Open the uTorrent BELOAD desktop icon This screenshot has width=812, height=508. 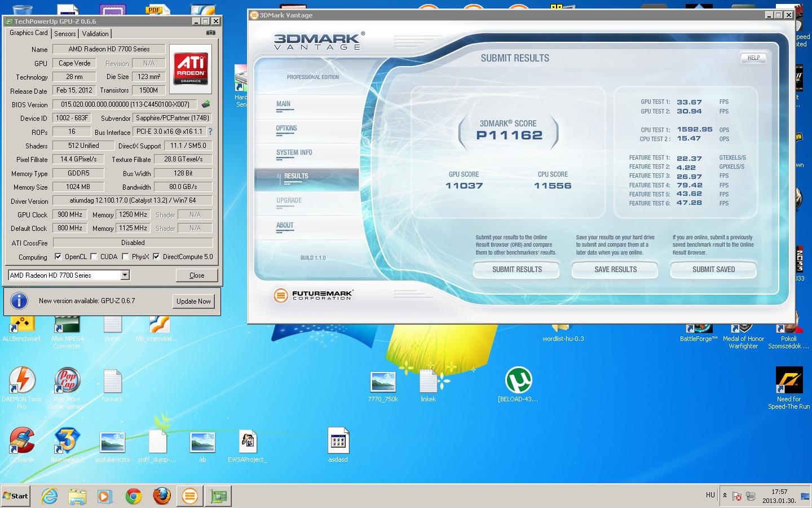tap(518, 384)
